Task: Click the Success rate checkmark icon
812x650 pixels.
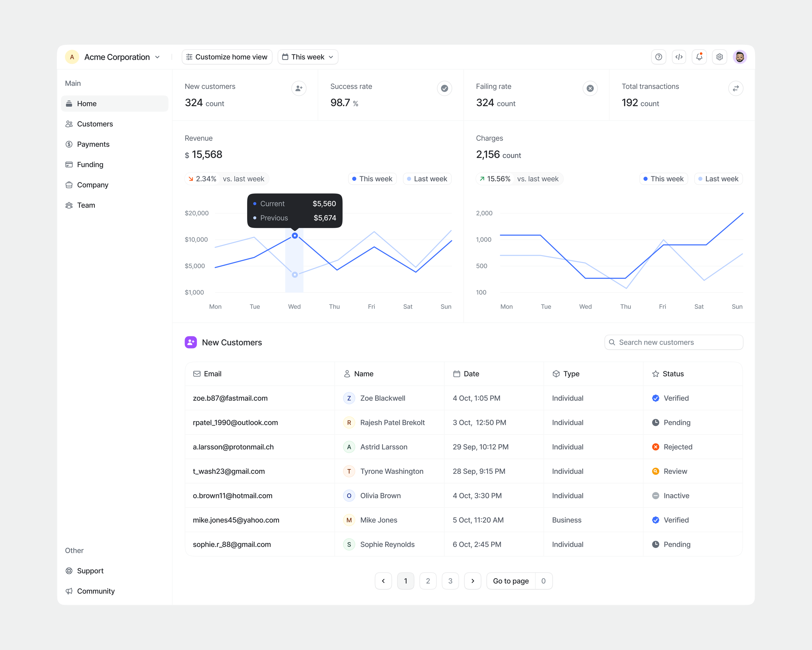Action: click(x=444, y=88)
